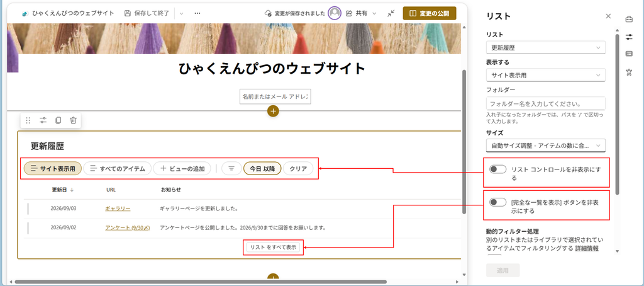
Task: Click the 名前またはメール アドレス input field
Action: [275, 97]
